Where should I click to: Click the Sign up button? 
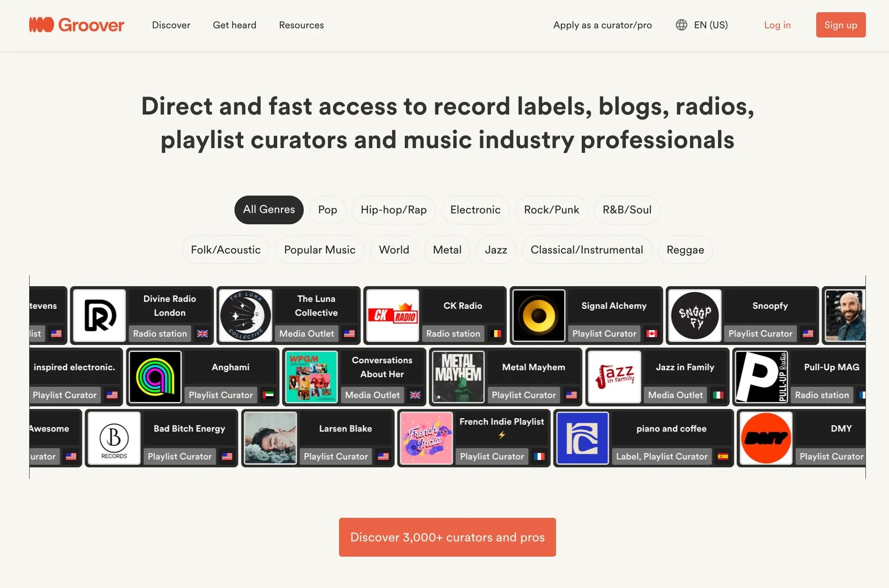[x=840, y=25]
